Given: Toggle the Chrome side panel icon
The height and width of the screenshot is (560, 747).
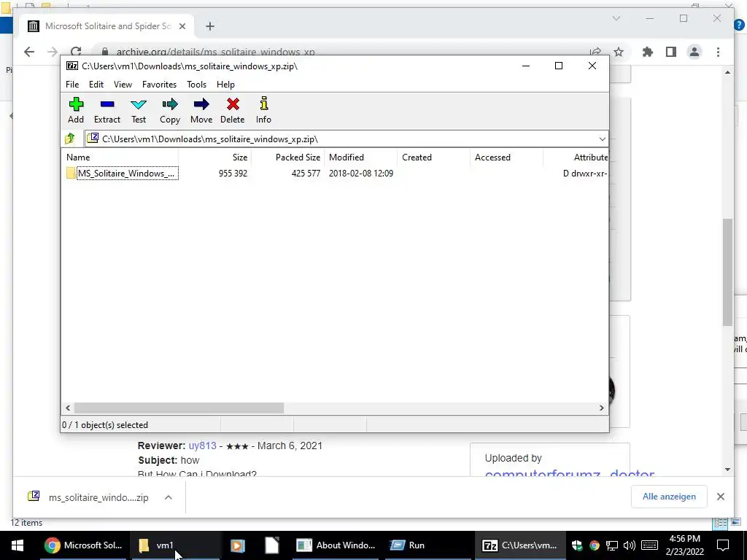Looking at the screenshot, I should pos(671,52).
